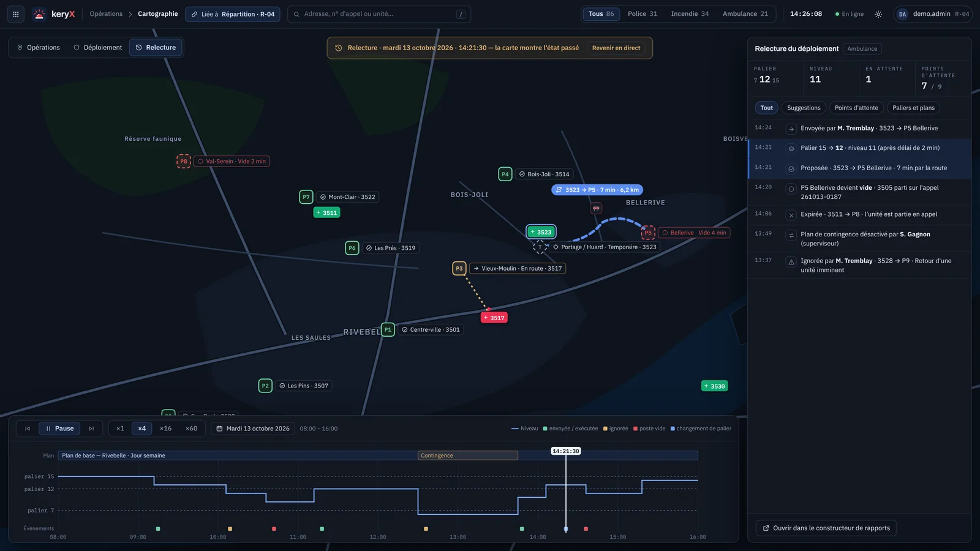Select the P1 Centre-ville post marker
Image resolution: width=980 pixels, height=551 pixels.
tap(388, 329)
